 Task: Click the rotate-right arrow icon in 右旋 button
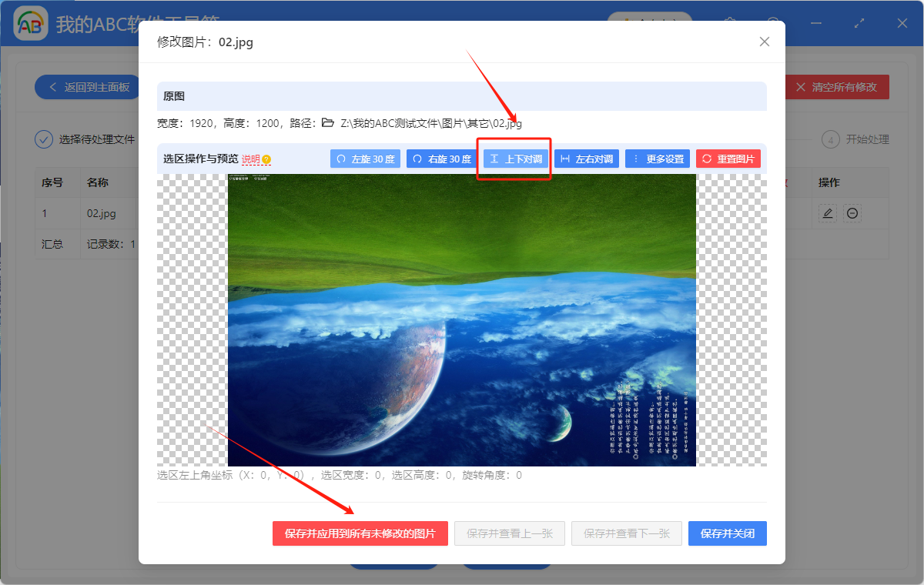[x=417, y=159]
